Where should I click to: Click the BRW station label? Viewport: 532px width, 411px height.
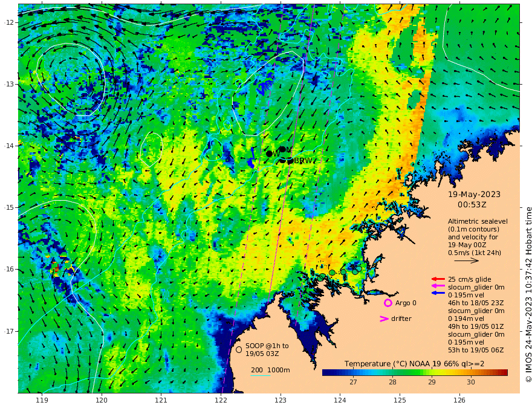click(303, 161)
